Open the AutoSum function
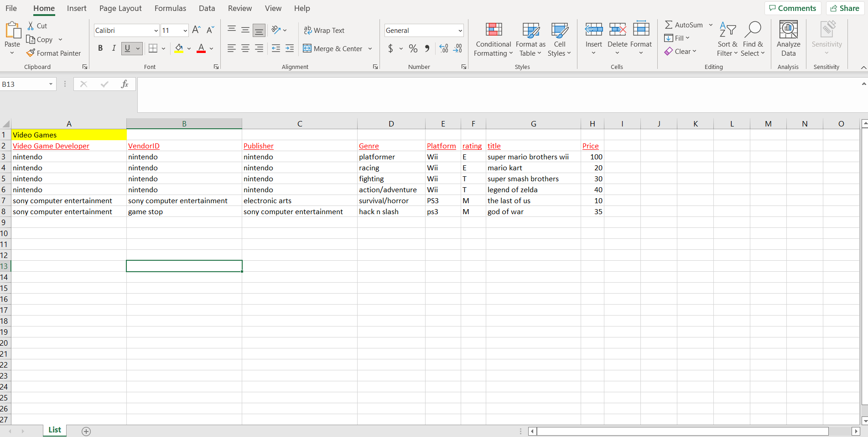868x437 pixels. click(684, 25)
